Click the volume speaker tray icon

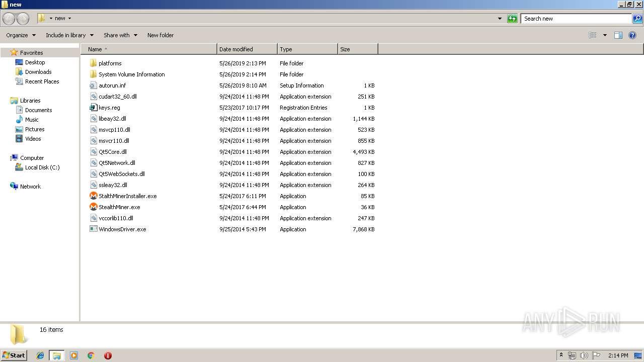584,355
